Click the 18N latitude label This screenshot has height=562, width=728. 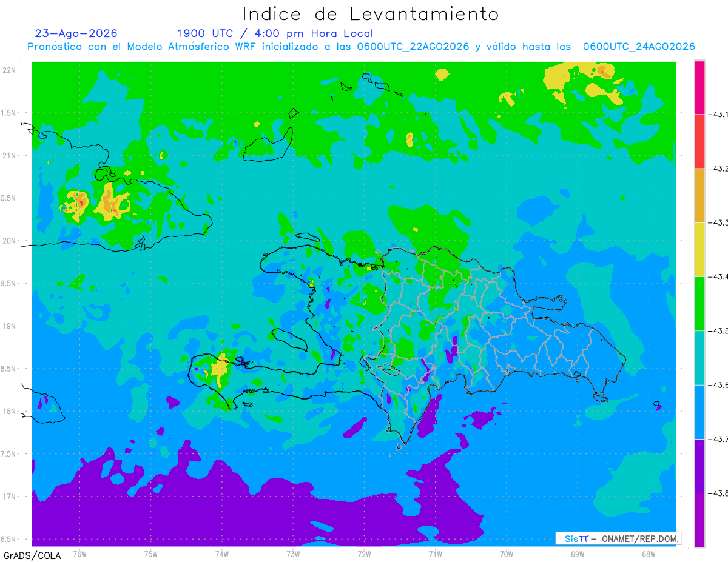tap(10, 411)
